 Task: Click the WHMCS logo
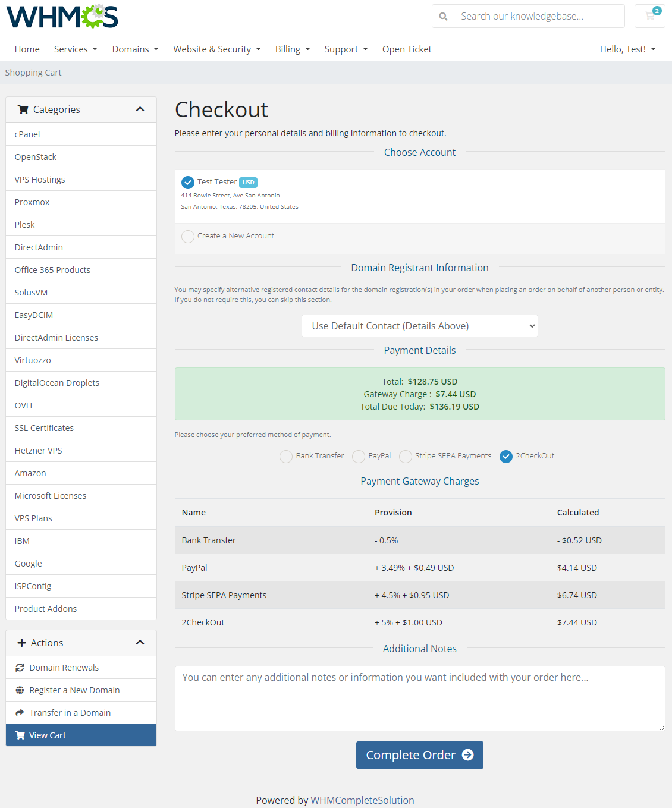pyautogui.click(x=61, y=16)
